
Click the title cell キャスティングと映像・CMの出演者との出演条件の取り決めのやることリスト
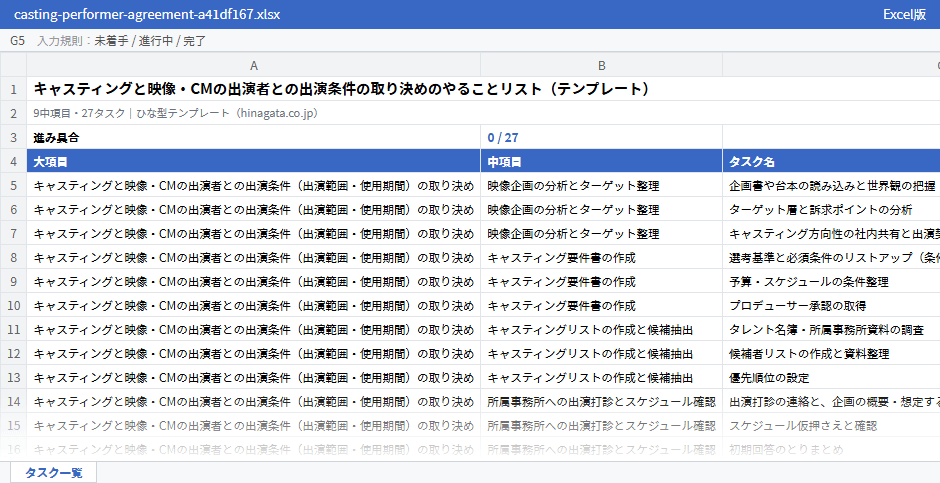pos(342,89)
